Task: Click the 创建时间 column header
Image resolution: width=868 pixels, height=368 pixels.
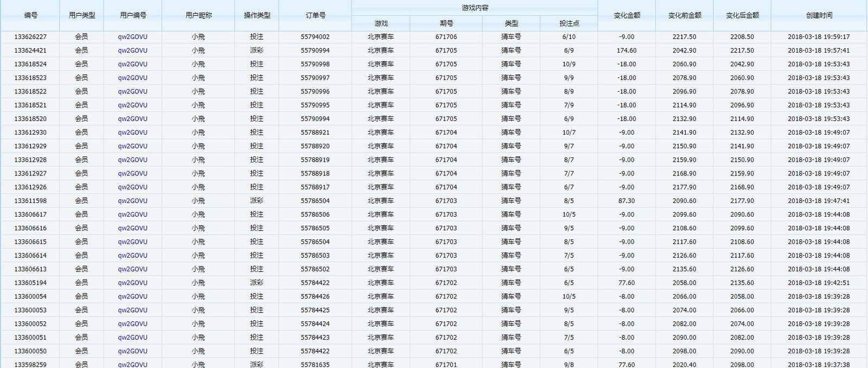Action: [819, 15]
